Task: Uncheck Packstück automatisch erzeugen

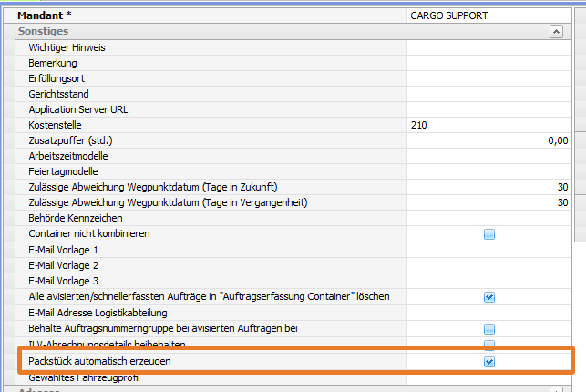Action: pos(489,362)
